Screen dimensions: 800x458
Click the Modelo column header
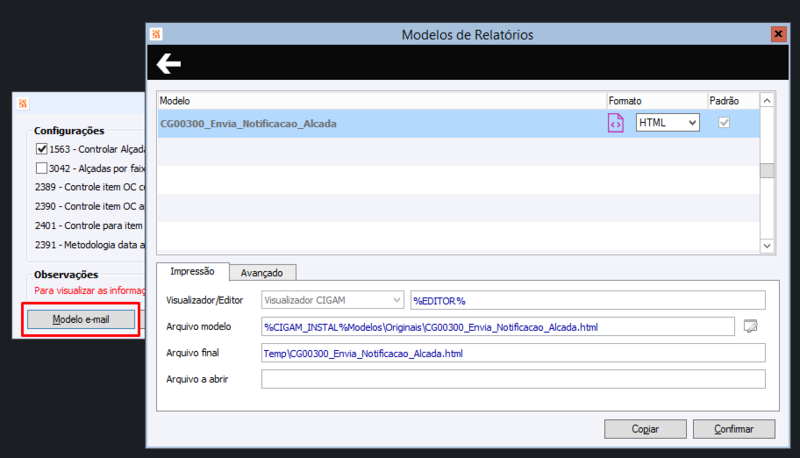click(x=382, y=100)
